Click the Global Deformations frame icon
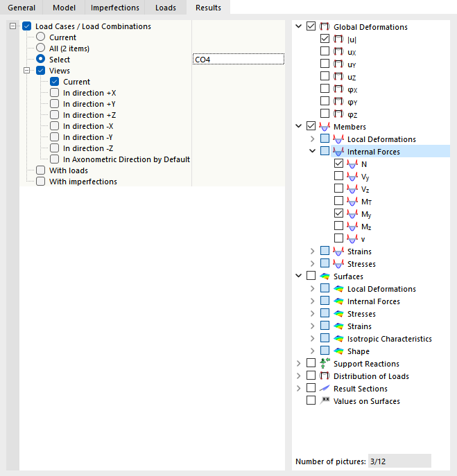Screen dimensions: 457x476 tap(325, 27)
